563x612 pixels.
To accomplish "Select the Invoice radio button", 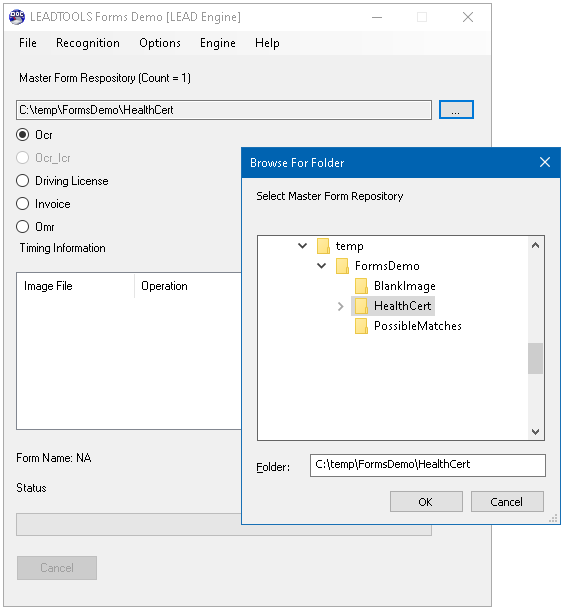I will click(x=22, y=203).
